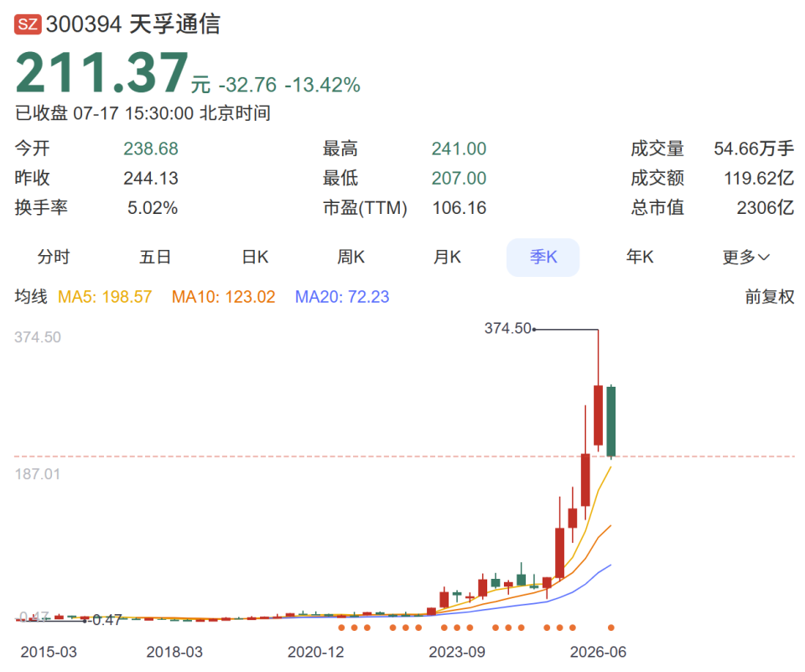Open the 周K weekly candlestick tab
805x672 pixels.
351,257
